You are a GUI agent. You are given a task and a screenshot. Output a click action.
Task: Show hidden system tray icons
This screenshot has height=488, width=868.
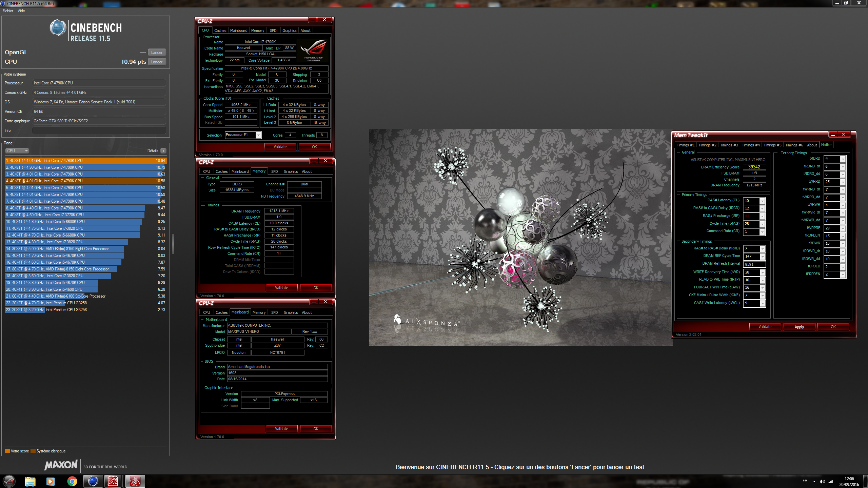tap(814, 482)
